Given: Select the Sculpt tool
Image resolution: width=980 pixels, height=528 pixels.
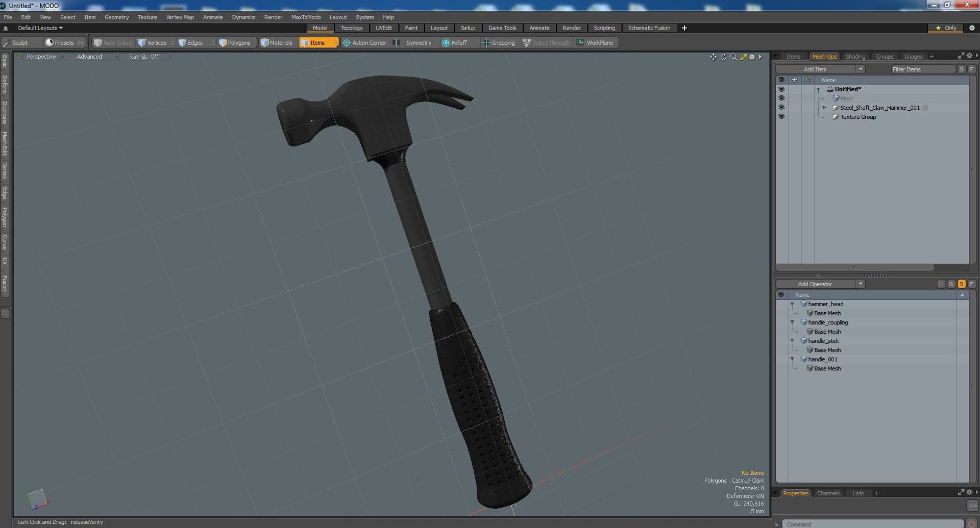Looking at the screenshot, I should point(21,43).
